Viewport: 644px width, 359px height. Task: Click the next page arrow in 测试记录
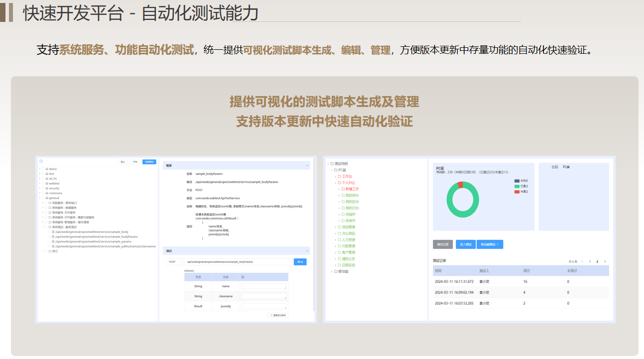pyautogui.click(x=605, y=261)
